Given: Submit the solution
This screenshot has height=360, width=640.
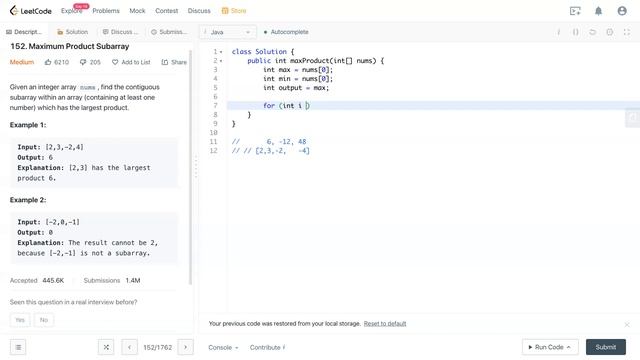Looking at the screenshot, I should tap(606, 347).
